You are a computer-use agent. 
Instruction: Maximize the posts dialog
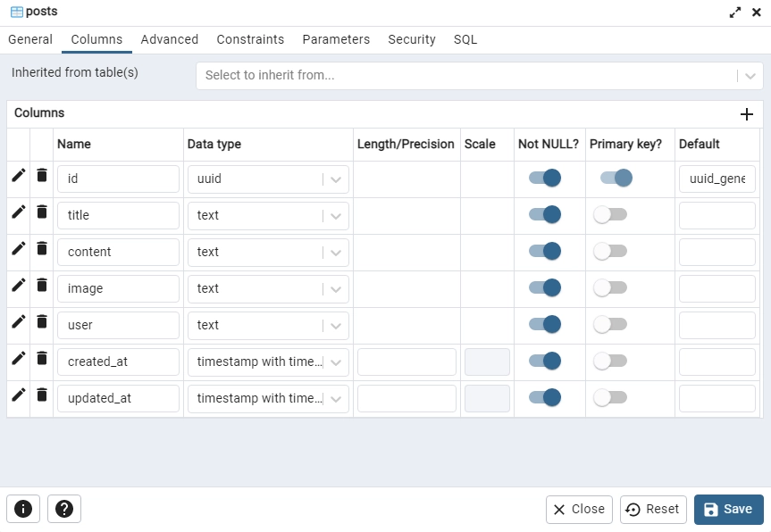pos(735,12)
